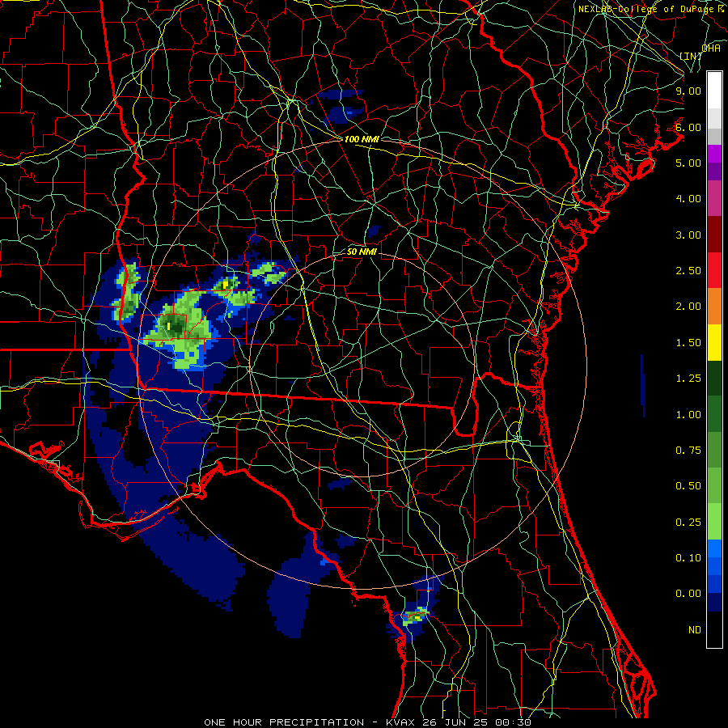Click the "2.00" legend value
728x728 pixels.
[688, 307]
